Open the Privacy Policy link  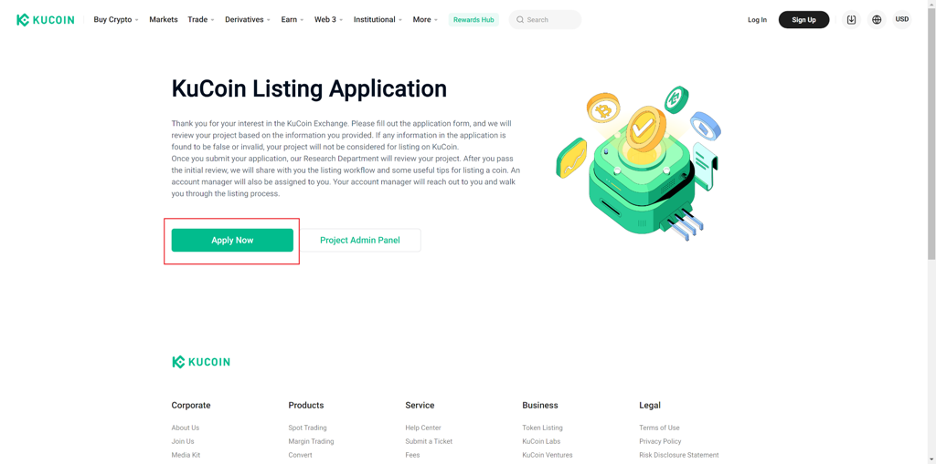point(660,441)
